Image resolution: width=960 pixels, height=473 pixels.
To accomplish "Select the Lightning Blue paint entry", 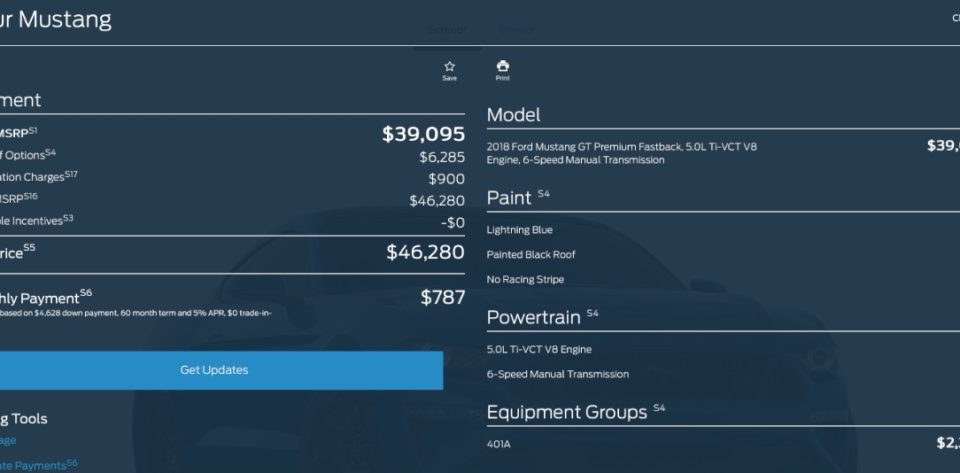I will tap(520, 230).
